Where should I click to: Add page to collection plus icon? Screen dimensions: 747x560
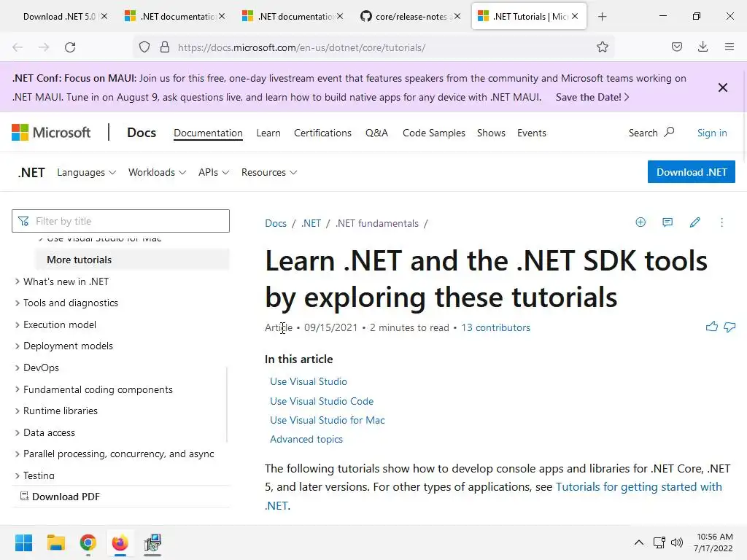click(x=640, y=222)
